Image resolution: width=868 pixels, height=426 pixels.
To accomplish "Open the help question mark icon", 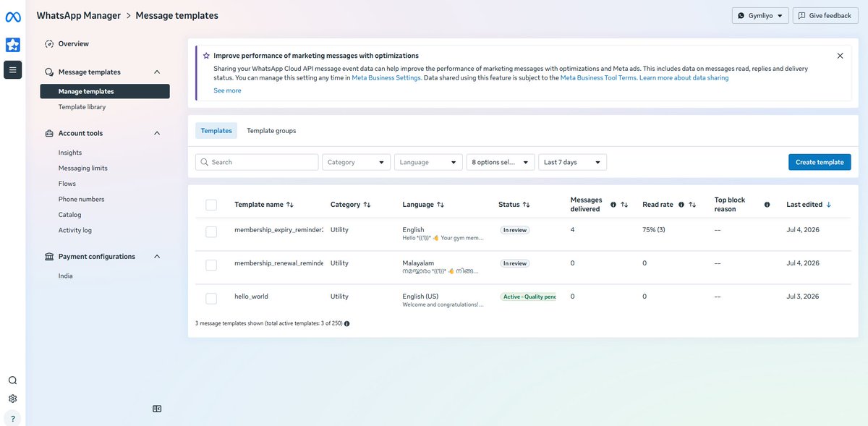I will pyautogui.click(x=13, y=418).
